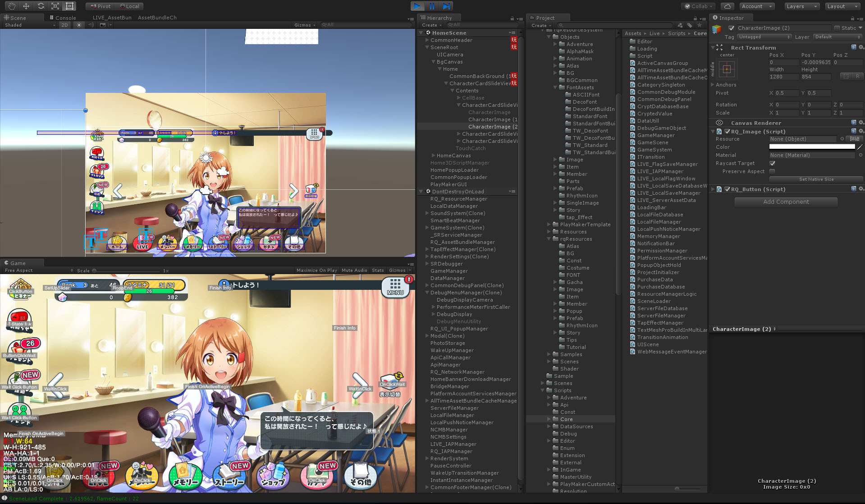Toggle scene audio speaker icon
Screen dimensions: 865x504
click(91, 25)
